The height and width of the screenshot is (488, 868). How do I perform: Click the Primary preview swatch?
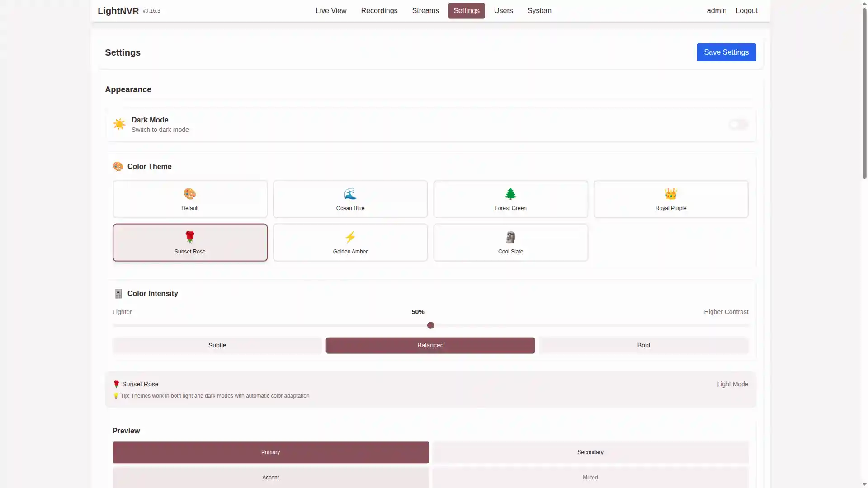coord(270,452)
